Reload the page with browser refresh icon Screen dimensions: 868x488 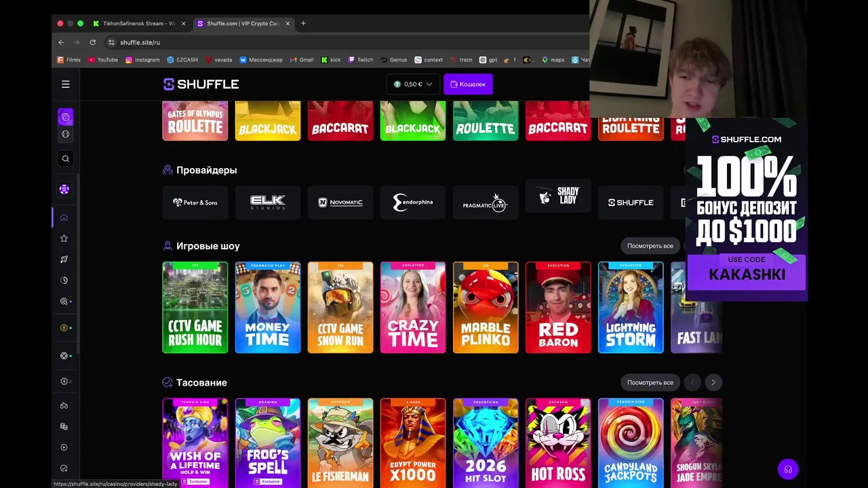click(x=92, y=42)
